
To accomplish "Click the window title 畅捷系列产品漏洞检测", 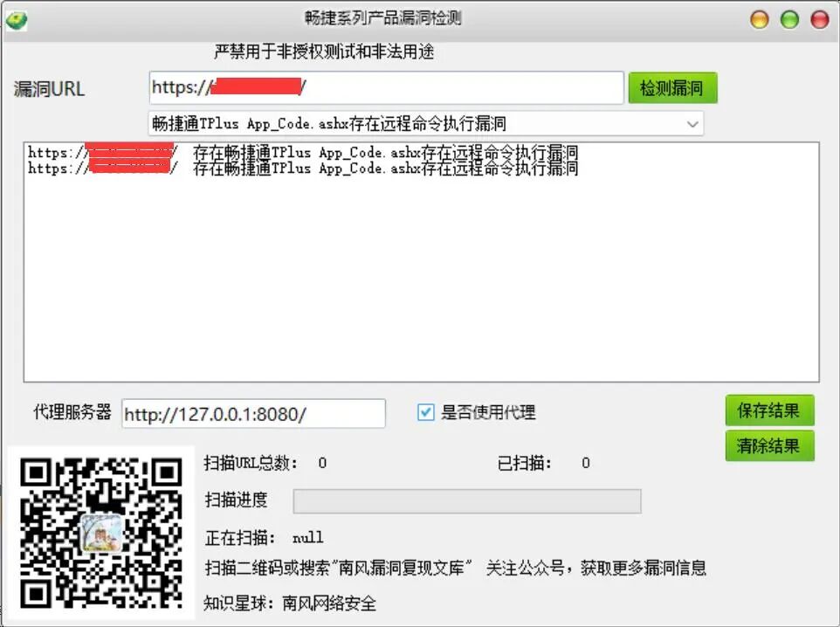I will tap(383, 18).
